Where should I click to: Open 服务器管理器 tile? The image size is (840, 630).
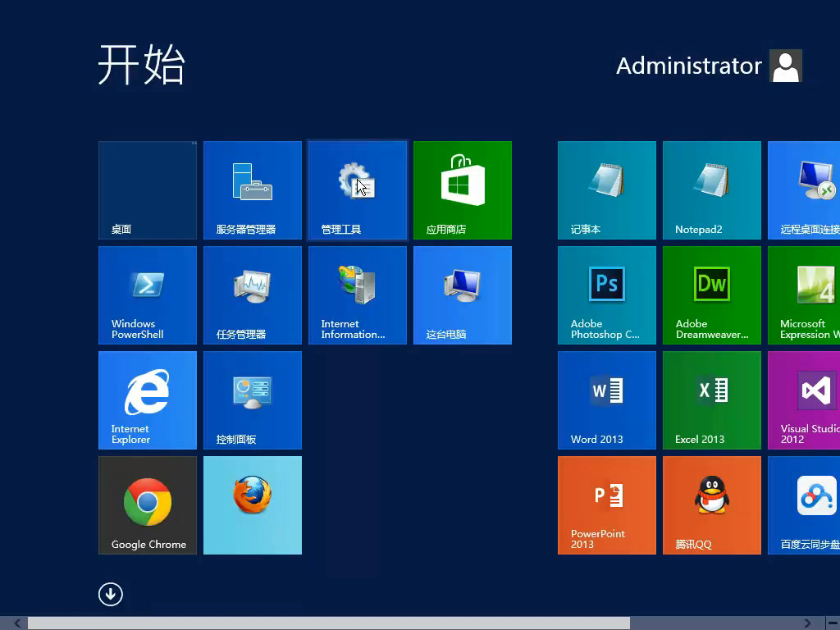[x=253, y=189]
